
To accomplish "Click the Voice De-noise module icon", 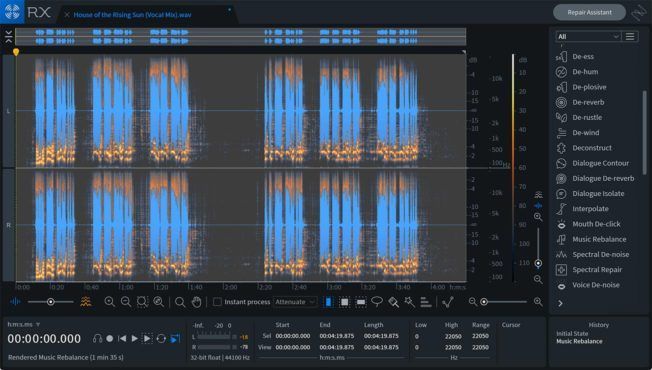I will (x=561, y=285).
